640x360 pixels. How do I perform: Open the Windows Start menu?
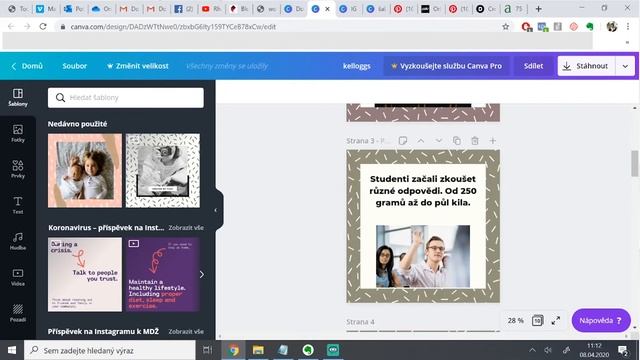[12, 350]
